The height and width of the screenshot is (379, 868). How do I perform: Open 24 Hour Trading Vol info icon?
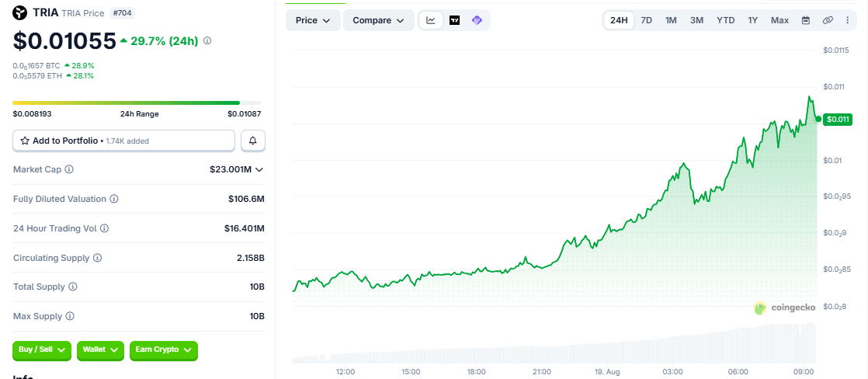pyautogui.click(x=104, y=228)
